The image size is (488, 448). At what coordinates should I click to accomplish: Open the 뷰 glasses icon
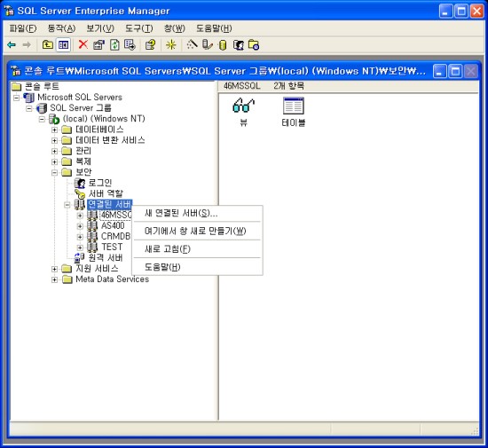tap(243, 106)
